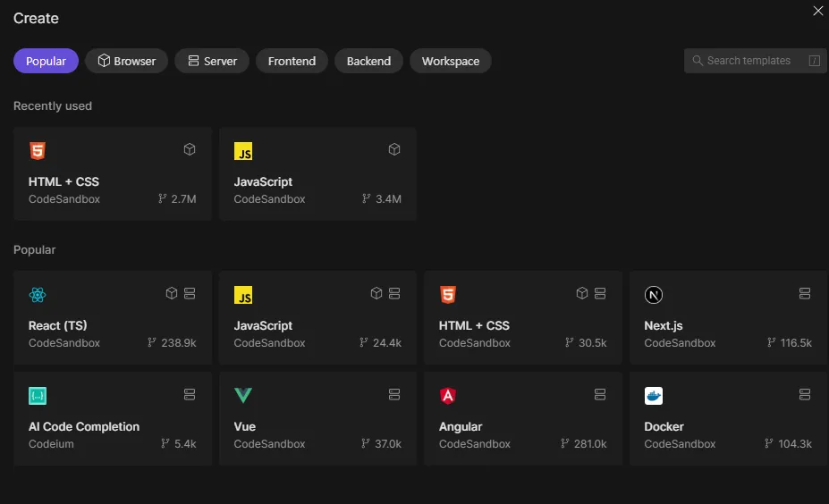Click the 5.4k fork count
The height and width of the screenshot is (504, 829).
point(186,444)
